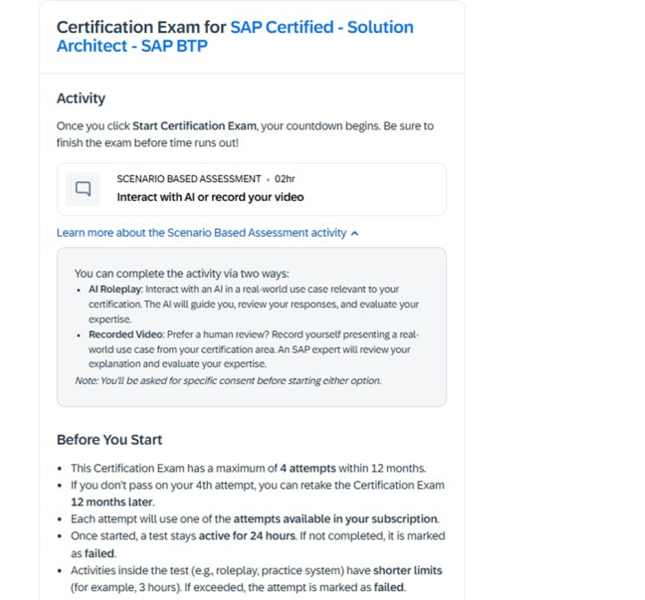Click the 'Recorded Video' bullet label

[126, 334]
